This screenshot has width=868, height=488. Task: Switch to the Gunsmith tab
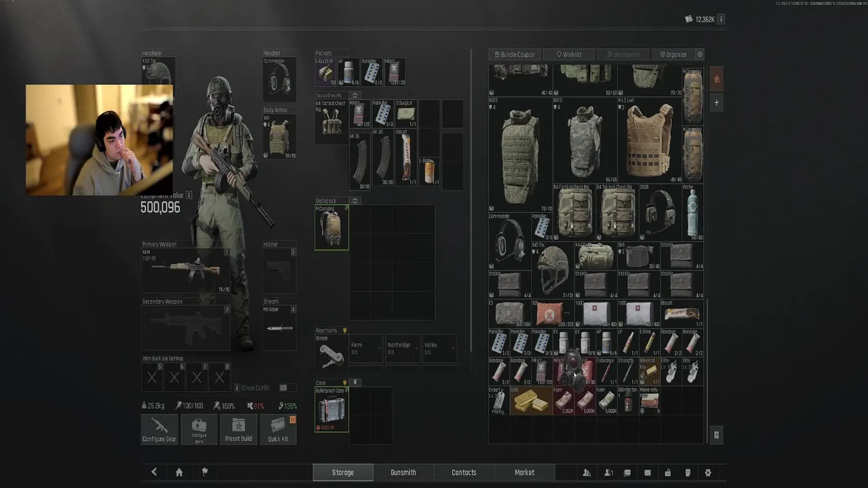403,472
